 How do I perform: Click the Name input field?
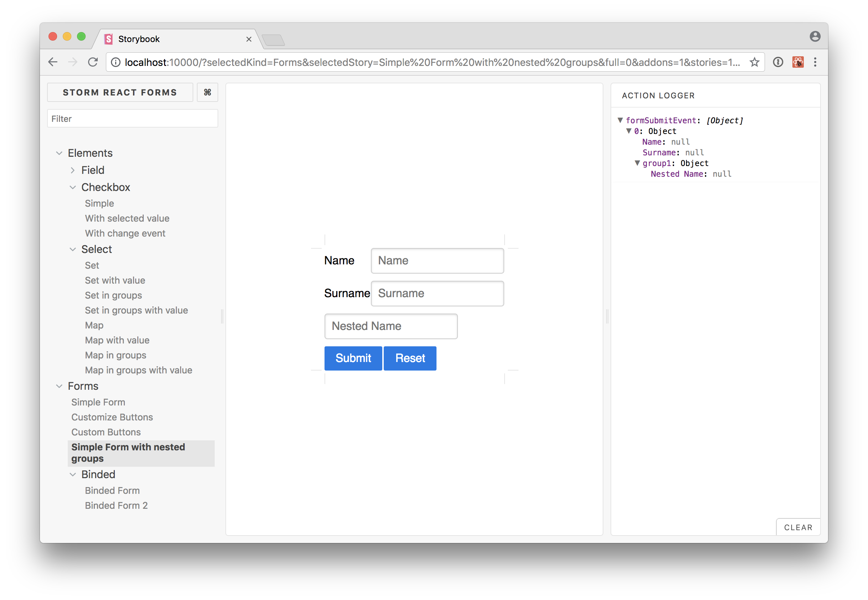point(436,260)
